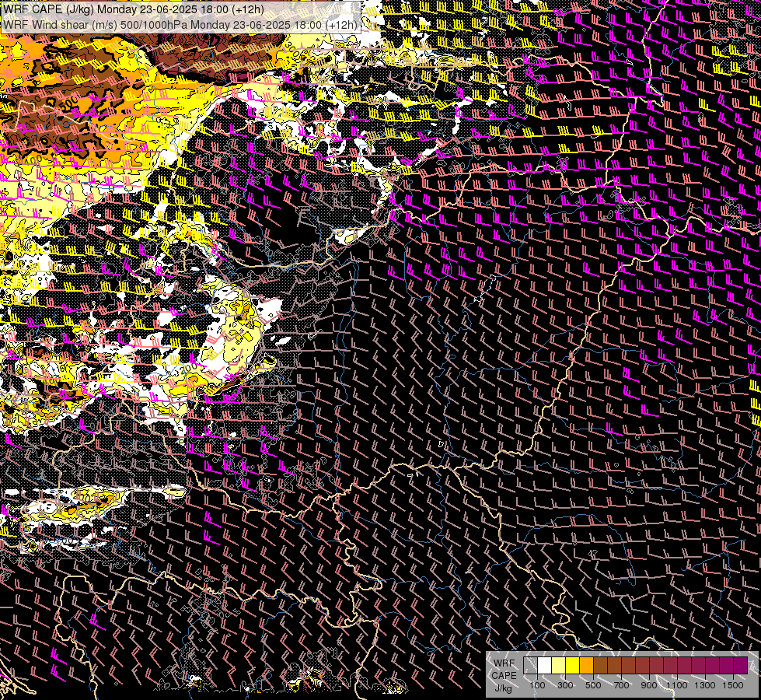Click the 'WRF CAPE (J/kg) Monday 23-06-2025' title line
The image size is (761, 700).
[134, 9]
